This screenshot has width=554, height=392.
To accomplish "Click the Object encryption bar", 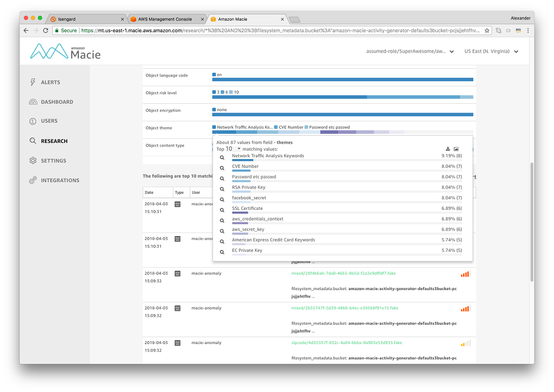I will point(343,115).
